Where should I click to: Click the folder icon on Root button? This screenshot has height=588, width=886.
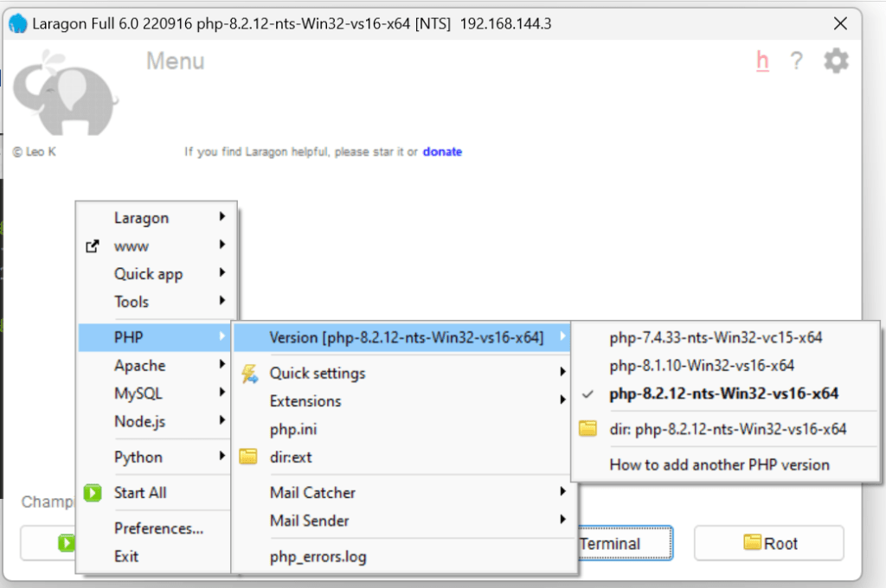point(752,542)
